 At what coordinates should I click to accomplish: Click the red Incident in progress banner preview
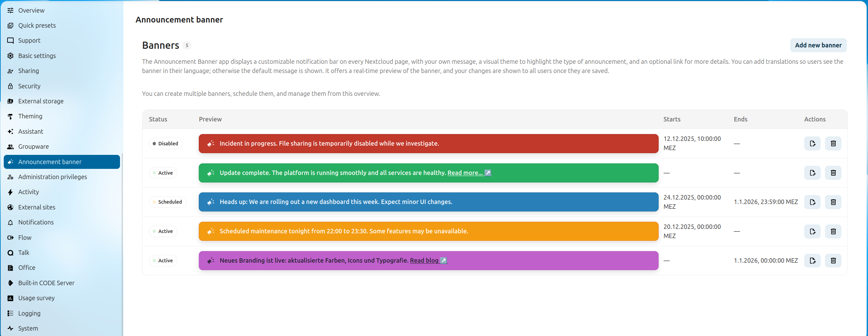(429, 144)
